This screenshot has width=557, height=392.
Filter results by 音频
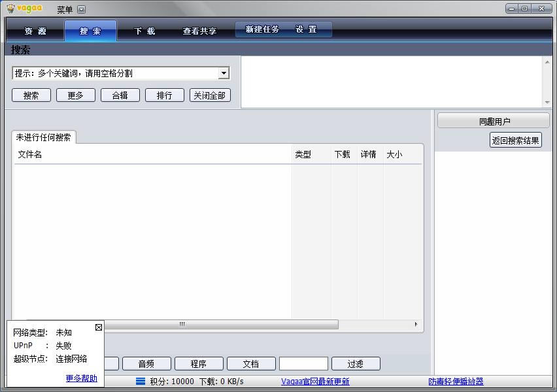pyautogui.click(x=146, y=364)
